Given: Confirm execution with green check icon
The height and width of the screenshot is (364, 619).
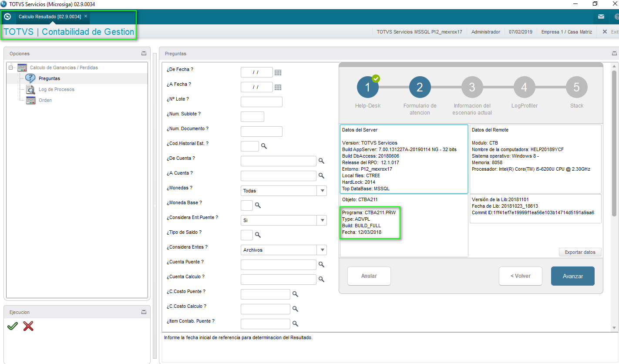Looking at the screenshot, I should pos(13,326).
